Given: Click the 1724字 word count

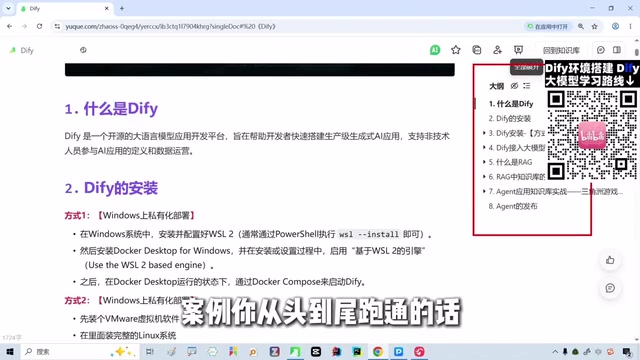Looking at the screenshot, I should click(x=12, y=338).
